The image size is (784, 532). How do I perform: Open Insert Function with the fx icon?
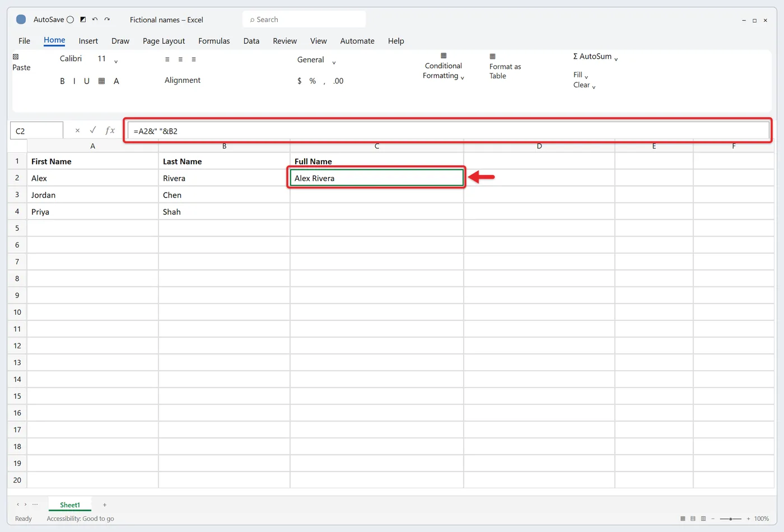[x=110, y=130]
